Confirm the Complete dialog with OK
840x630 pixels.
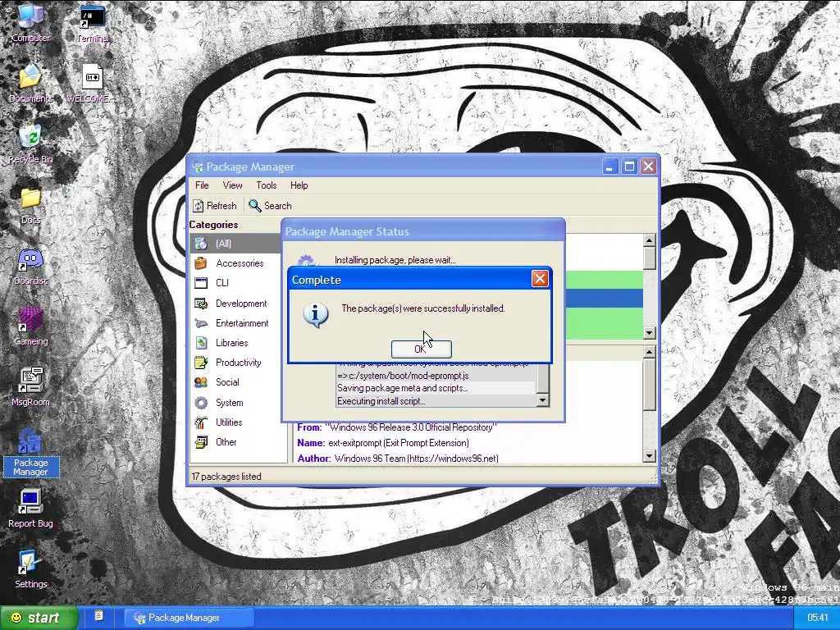click(421, 349)
